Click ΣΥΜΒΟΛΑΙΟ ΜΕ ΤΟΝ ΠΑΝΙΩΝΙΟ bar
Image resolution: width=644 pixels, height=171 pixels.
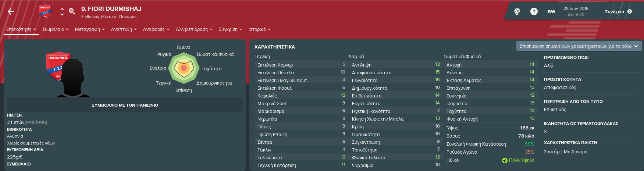(x=125, y=105)
